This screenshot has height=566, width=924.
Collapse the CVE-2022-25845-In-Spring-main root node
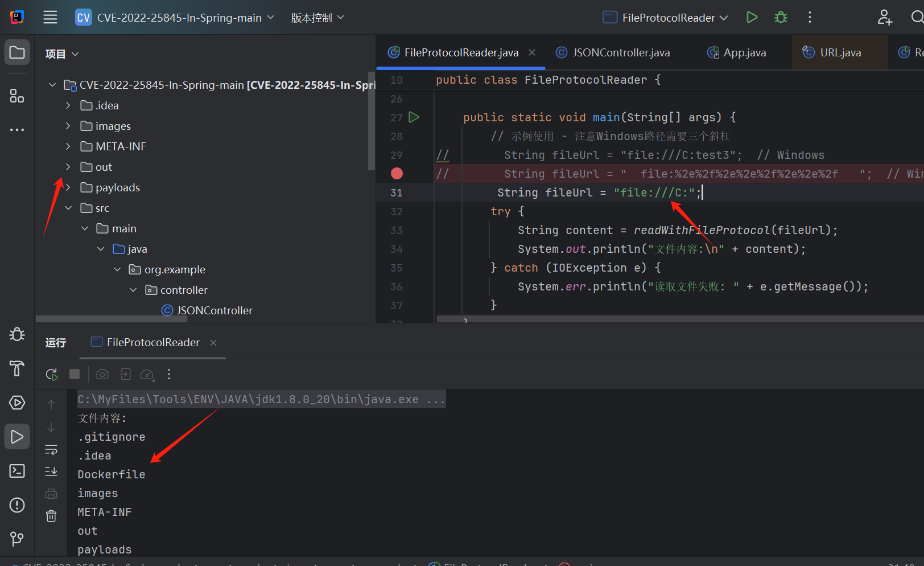[x=52, y=85]
